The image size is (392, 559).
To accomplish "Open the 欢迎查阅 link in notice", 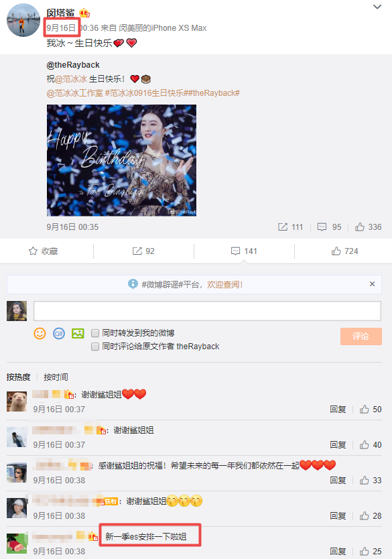I will click(224, 284).
